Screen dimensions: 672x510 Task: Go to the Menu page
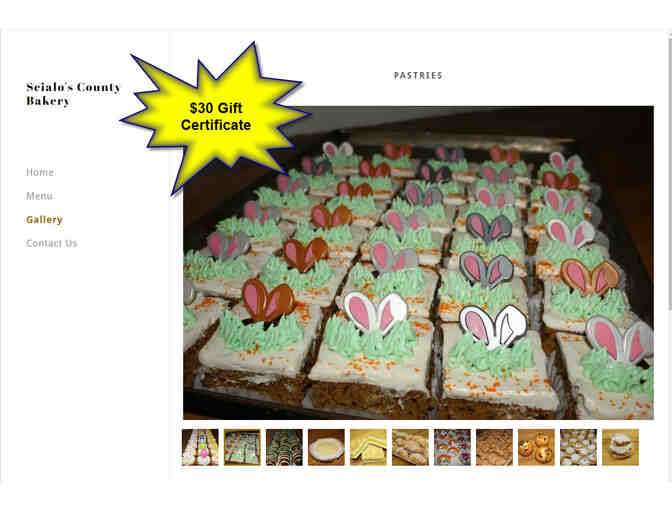coord(39,196)
